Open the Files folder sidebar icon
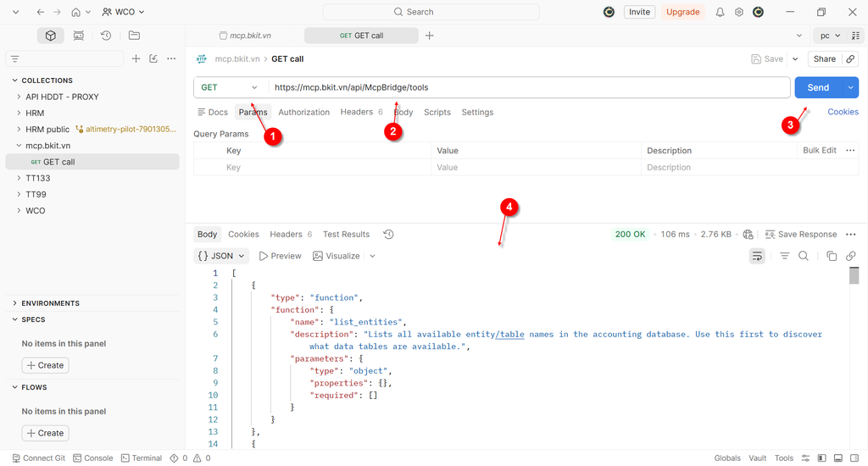 134,36
